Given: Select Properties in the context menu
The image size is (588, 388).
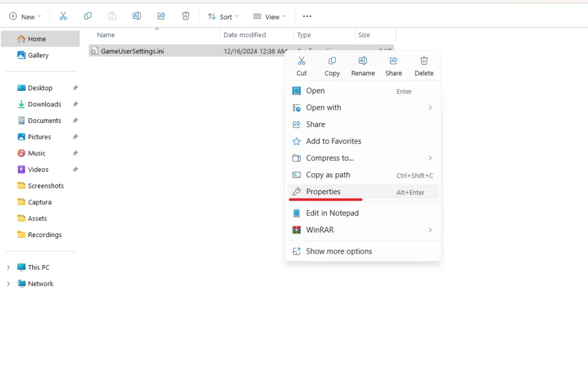Looking at the screenshot, I should tap(363, 192).
